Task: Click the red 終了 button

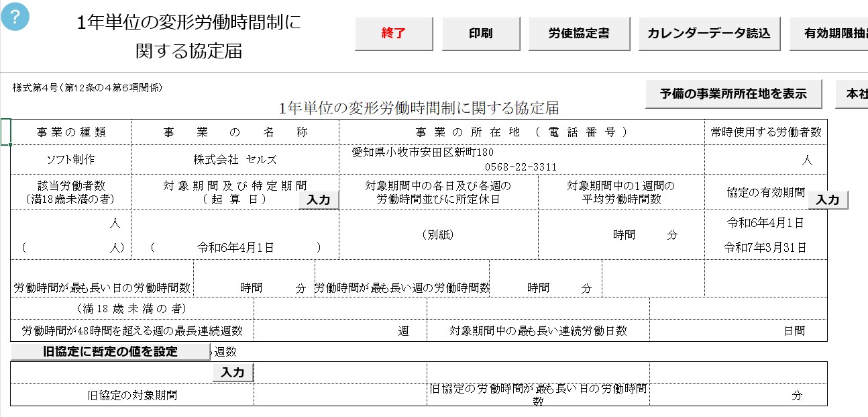Action: click(x=394, y=33)
